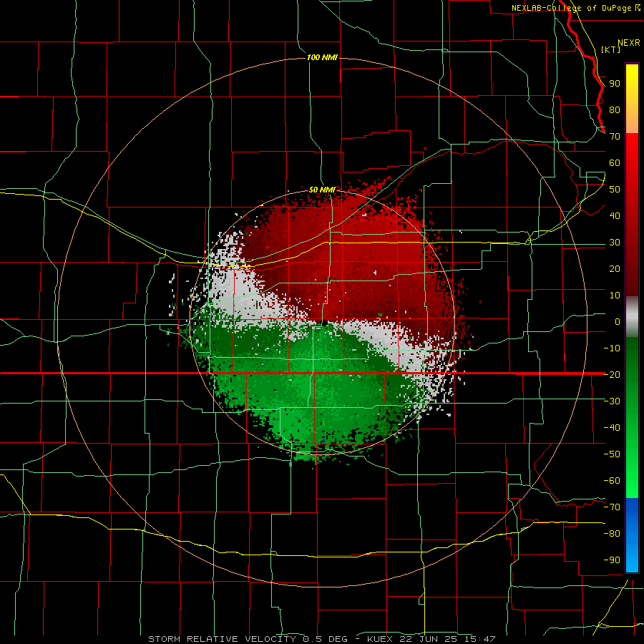Click the NEXR label near the color scale
The height and width of the screenshot is (644, 644).
tap(629, 43)
